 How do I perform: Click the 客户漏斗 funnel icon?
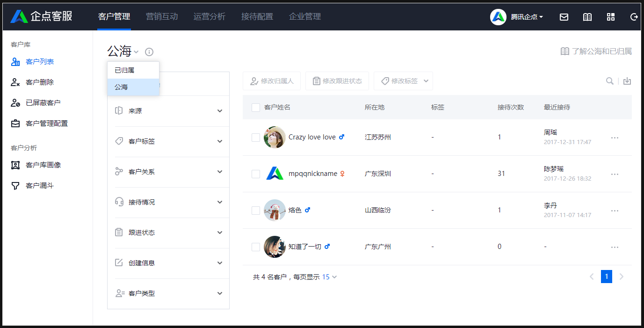coord(15,186)
